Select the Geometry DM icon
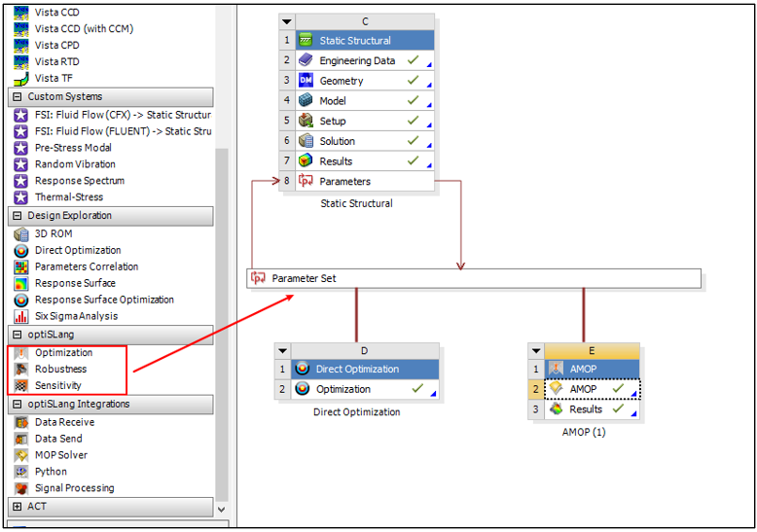Viewport: 757px width, 532px height. 306,80
